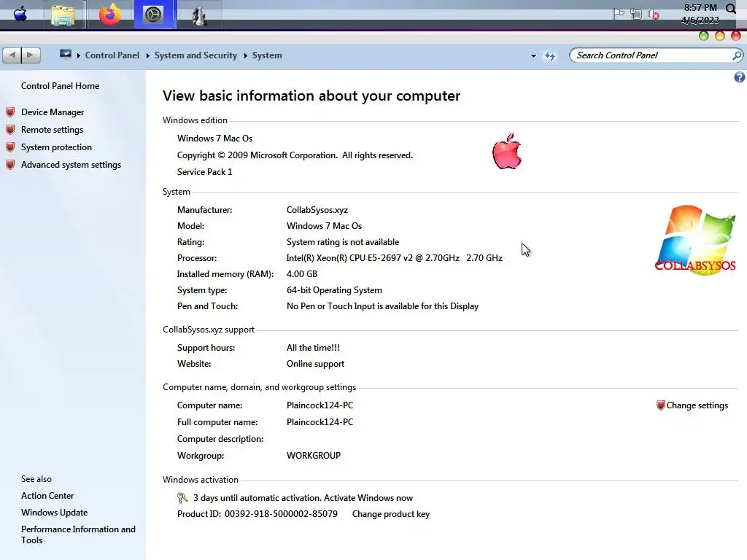This screenshot has width=747, height=560.
Task: Open the Apple start menu icon
Action: tap(20, 15)
